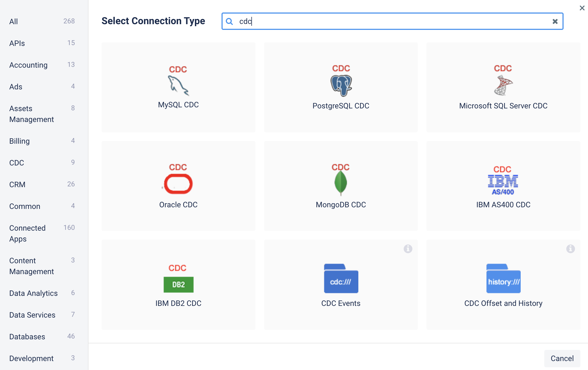This screenshot has width=588, height=370.
Task: Clear the search field text
Action: click(x=555, y=21)
